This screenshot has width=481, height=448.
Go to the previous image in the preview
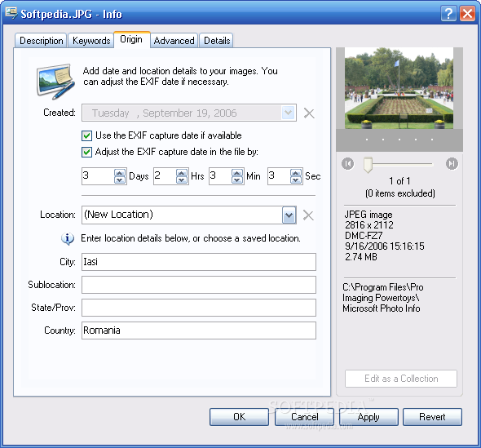tap(347, 164)
